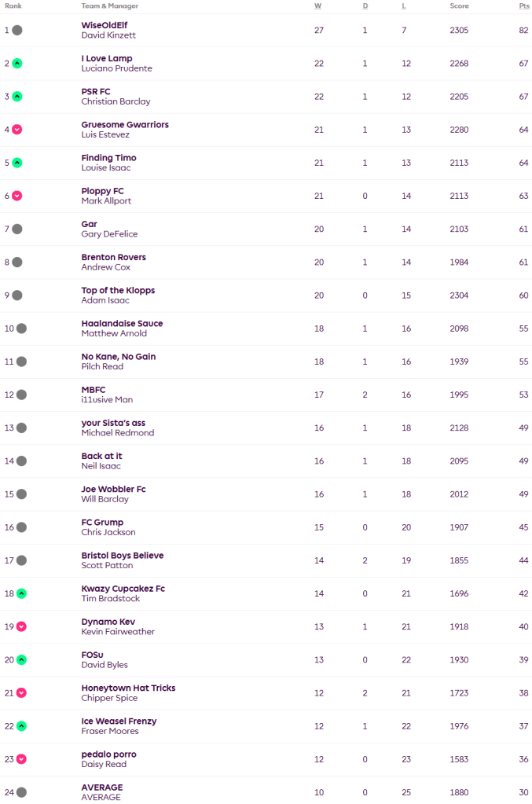532x804 pixels.
Task: Click the D column header
Action: pyautogui.click(x=365, y=6)
